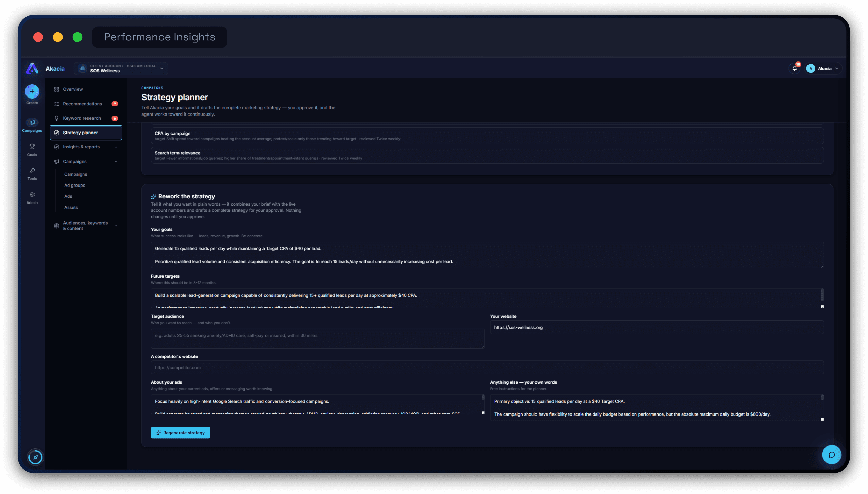Expand the Akacia user menu chevron
Image resolution: width=868 pixels, height=494 pixels.
click(x=836, y=69)
